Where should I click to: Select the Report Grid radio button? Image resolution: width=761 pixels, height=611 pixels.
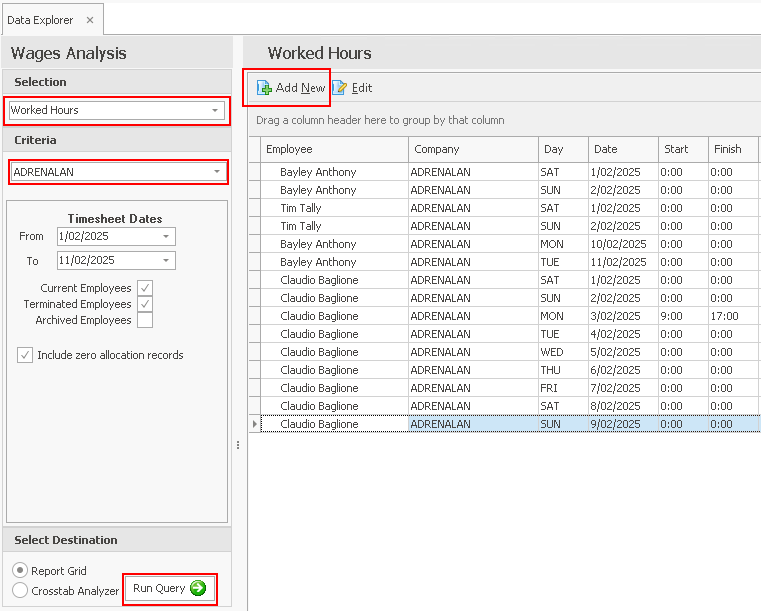point(21,571)
